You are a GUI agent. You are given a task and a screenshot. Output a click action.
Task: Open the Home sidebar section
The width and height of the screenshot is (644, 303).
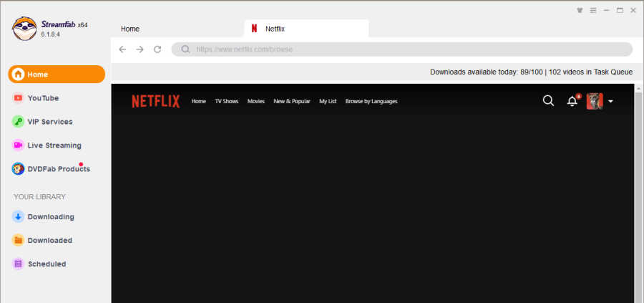click(57, 74)
